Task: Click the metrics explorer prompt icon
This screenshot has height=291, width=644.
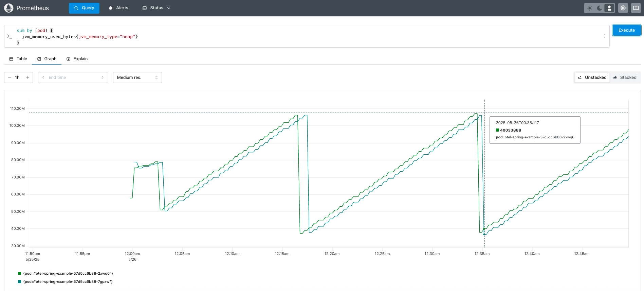Action: point(10,36)
